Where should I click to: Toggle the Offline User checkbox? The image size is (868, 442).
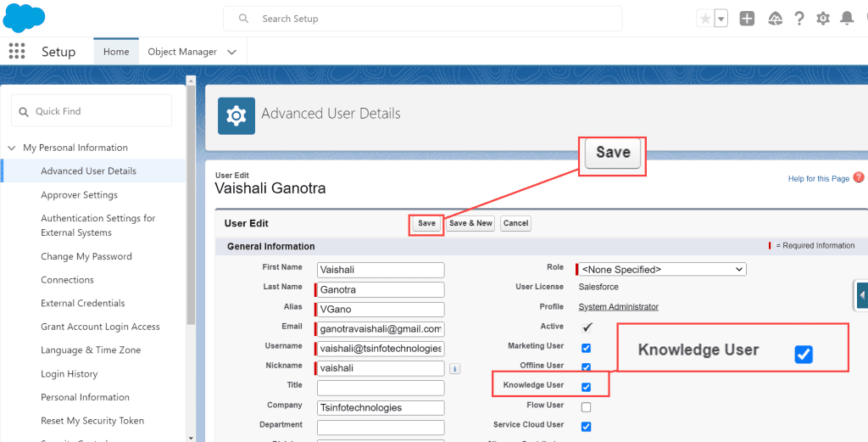coord(587,367)
